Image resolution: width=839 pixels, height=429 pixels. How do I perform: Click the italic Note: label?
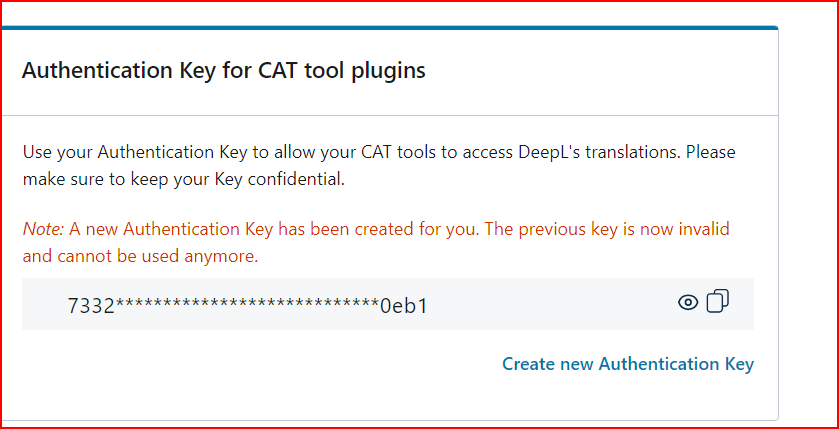pos(43,229)
